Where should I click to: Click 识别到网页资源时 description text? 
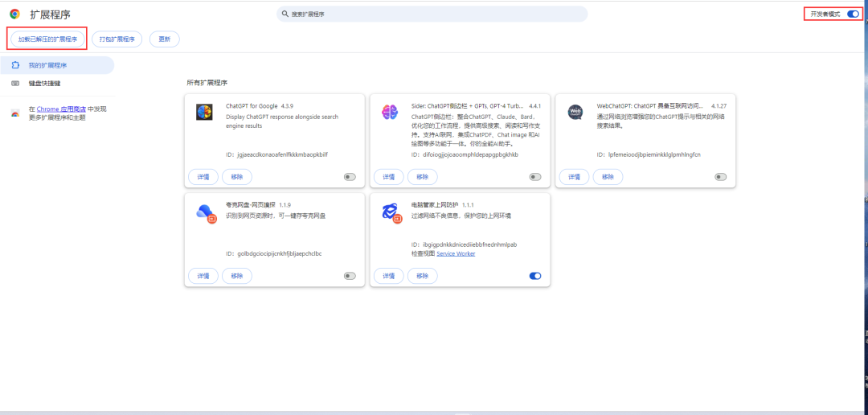click(x=276, y=216)
